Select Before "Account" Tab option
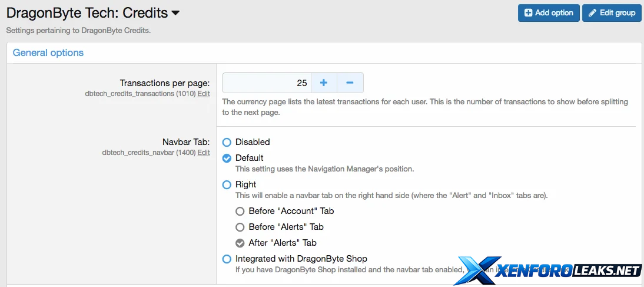The width and height of the screenshot is (644, 287). 240,211
